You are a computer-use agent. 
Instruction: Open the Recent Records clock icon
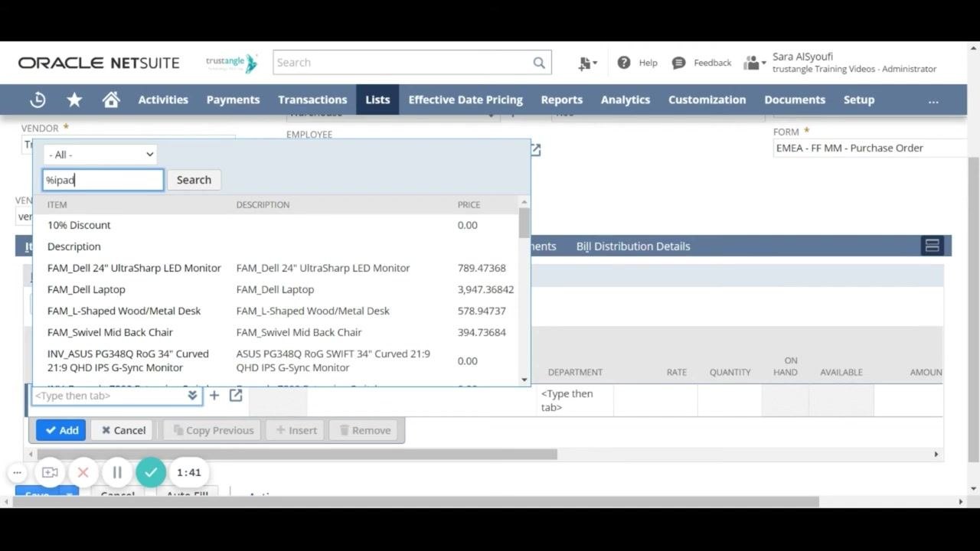38,99
